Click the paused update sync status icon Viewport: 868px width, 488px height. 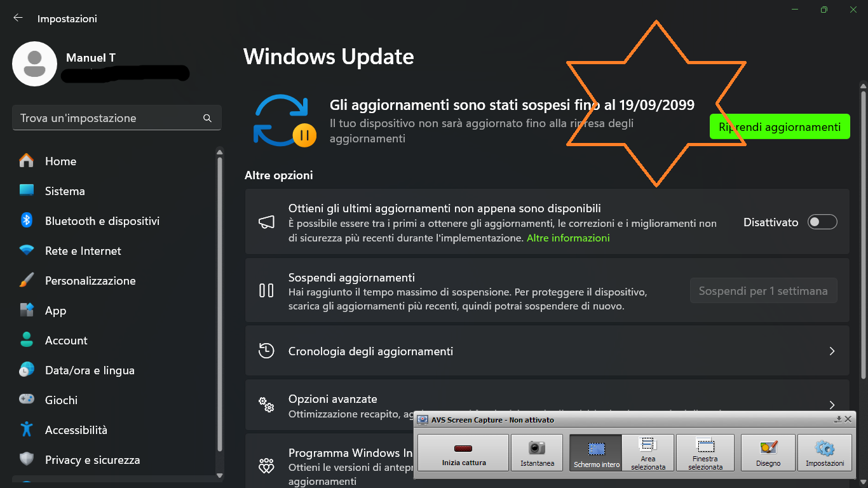(284, 121)
